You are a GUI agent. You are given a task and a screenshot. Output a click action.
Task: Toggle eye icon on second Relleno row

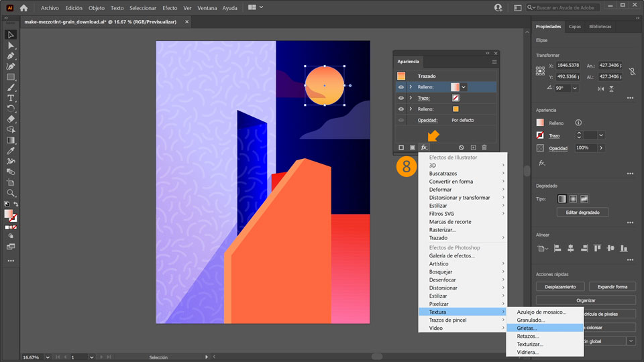pyautogui.click(x=401, y=109)
